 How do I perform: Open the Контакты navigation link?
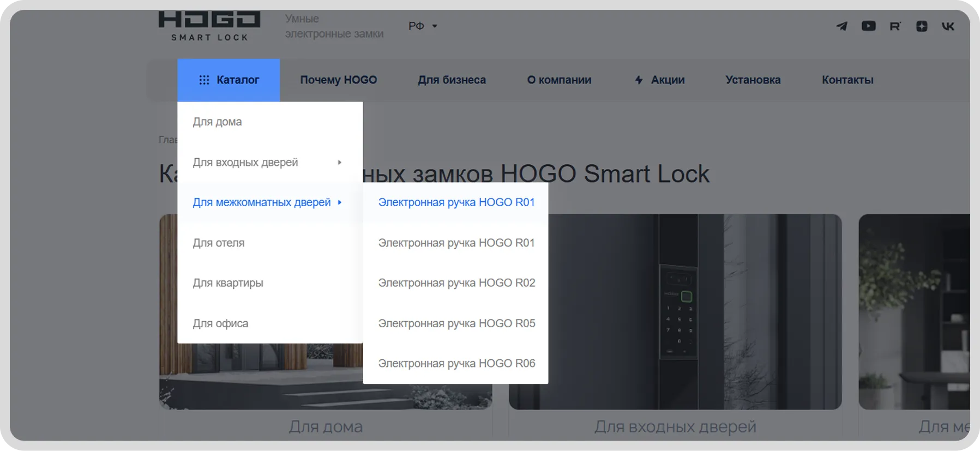point(847,80)
